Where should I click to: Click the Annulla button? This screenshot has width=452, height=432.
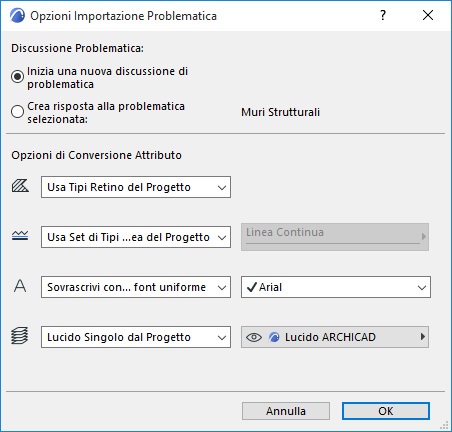click(286, 411)
